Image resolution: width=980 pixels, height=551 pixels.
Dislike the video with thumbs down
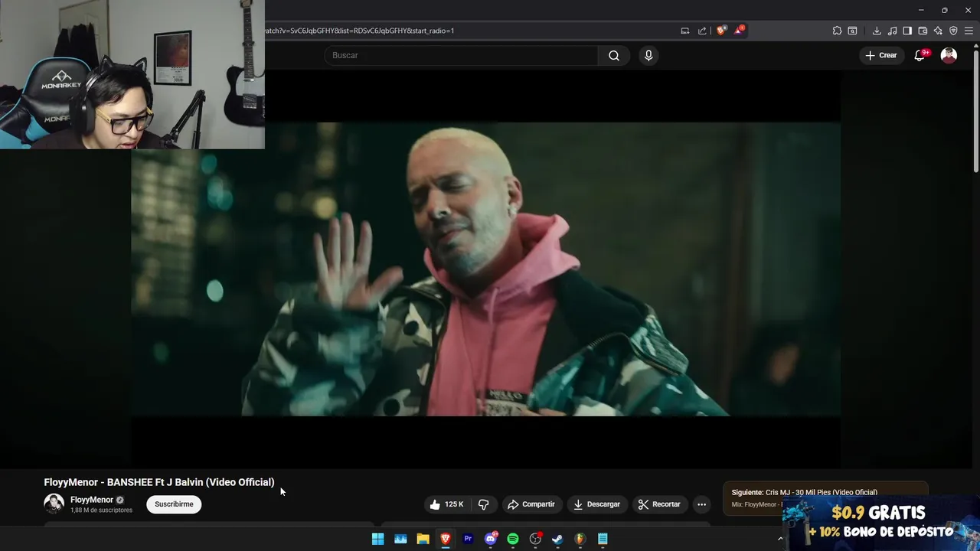pyautogui.click(x=483, y=504)
